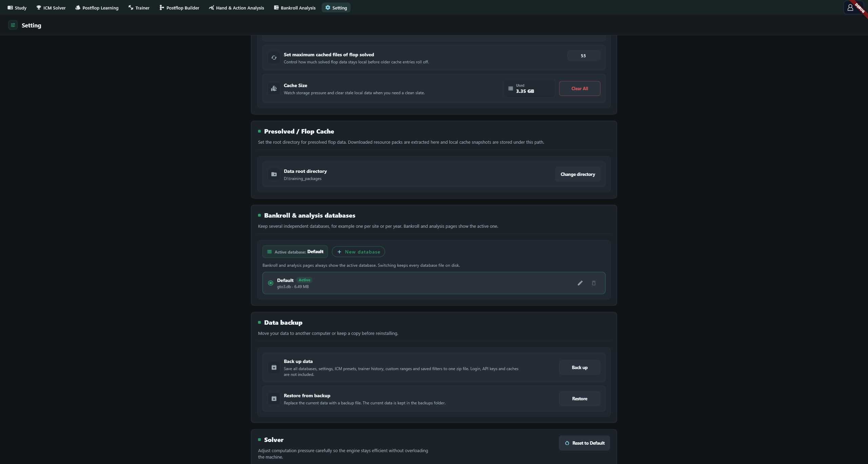Click the Postflop Builder tree icon
This screenshot has width=868, height=464.
click(162, 7)
